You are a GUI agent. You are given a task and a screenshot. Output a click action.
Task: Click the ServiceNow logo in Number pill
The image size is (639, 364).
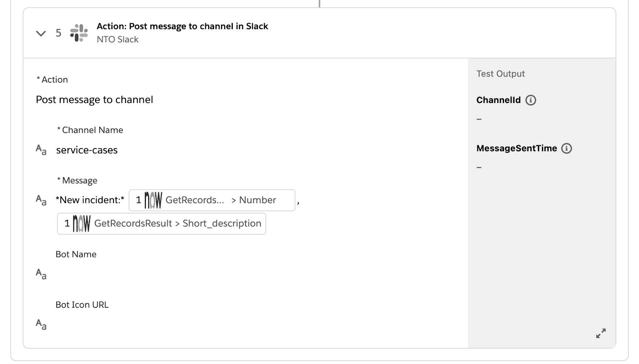[x=153, y=200]
